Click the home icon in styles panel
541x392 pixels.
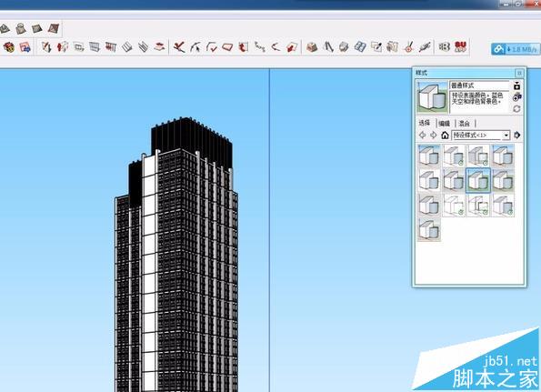point(445,136)
